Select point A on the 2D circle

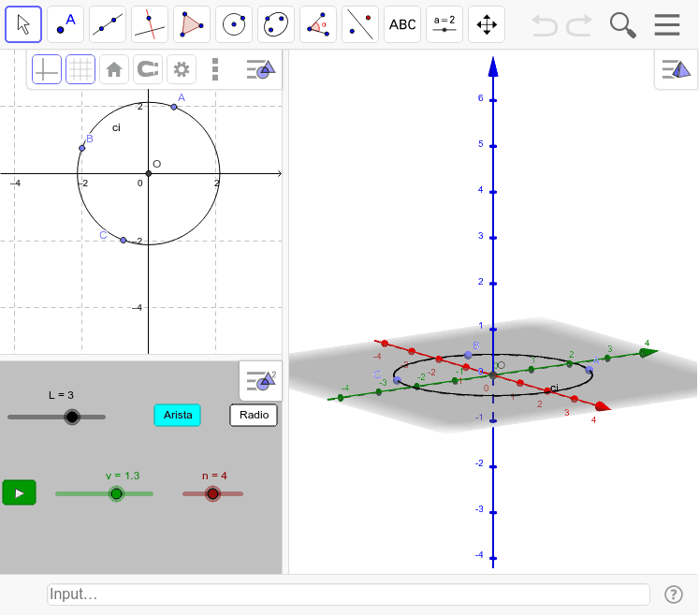pos(174,107)
